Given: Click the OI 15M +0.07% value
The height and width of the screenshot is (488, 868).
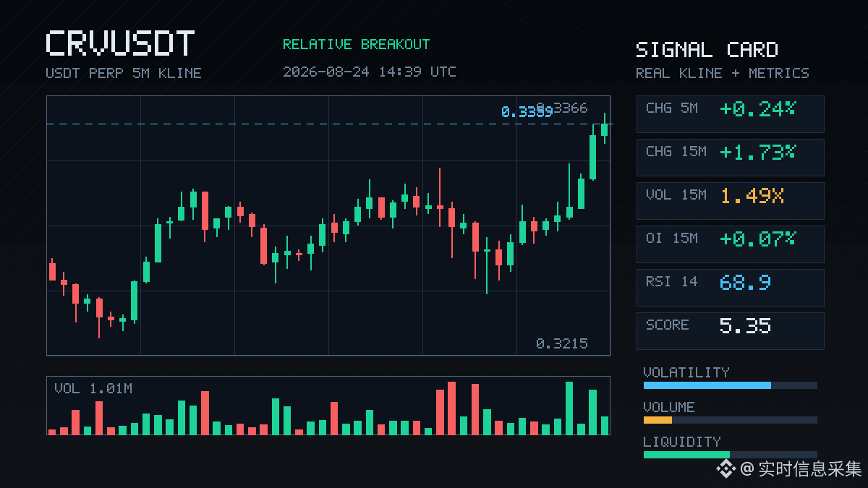Looking at the screenshot, I should 757,239.
